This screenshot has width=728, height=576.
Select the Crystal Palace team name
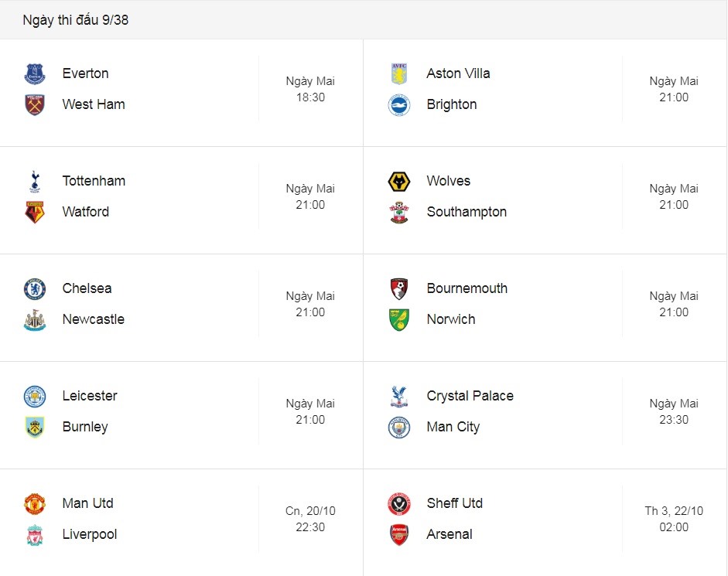[470, 396]
